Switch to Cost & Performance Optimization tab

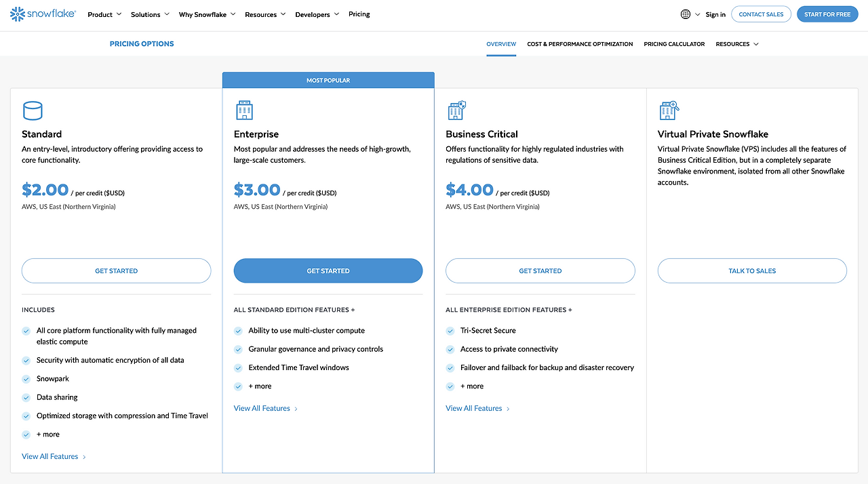[x=580, y=44]
